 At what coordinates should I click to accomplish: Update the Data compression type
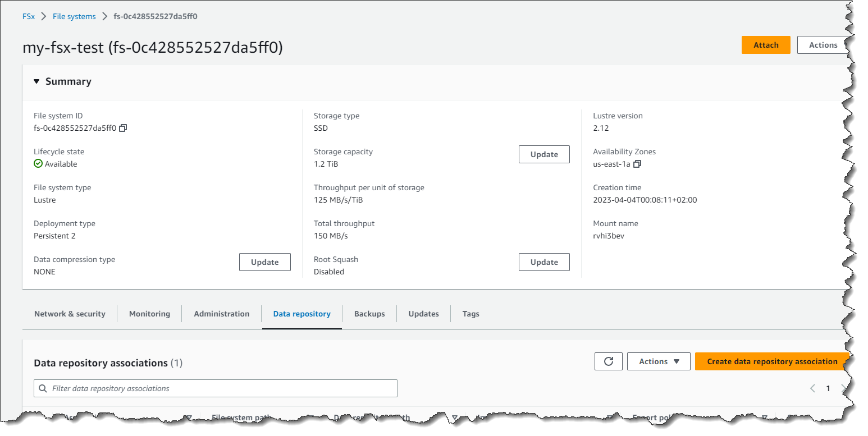(265, 262)
